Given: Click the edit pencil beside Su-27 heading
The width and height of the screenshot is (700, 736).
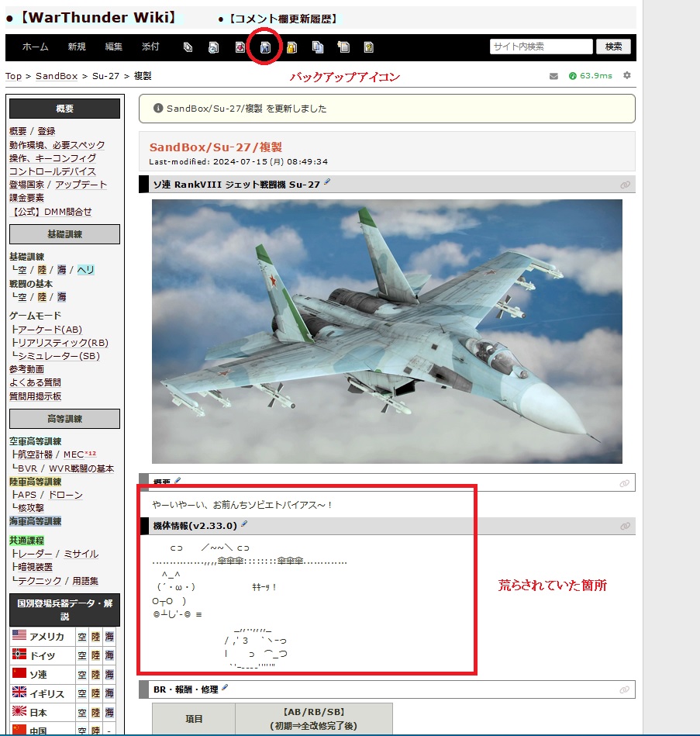Looking at the screenshot, I should pos(327,182).
